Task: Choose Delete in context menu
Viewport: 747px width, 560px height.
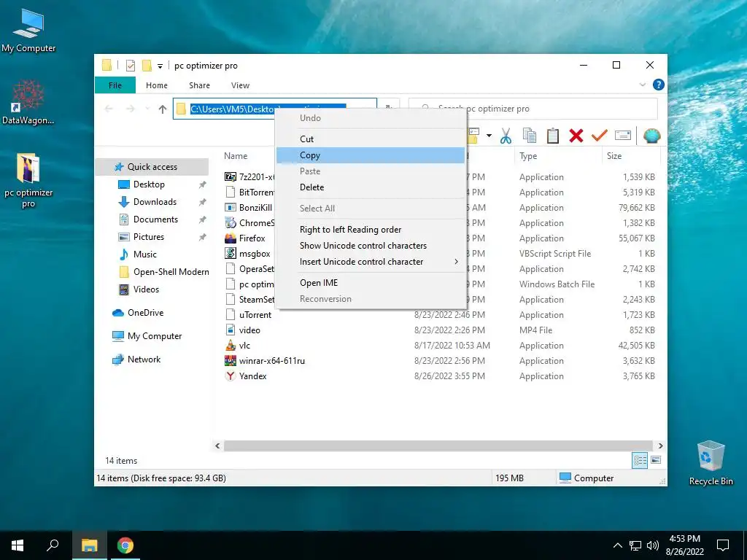Action: click(x=370, y=187)
